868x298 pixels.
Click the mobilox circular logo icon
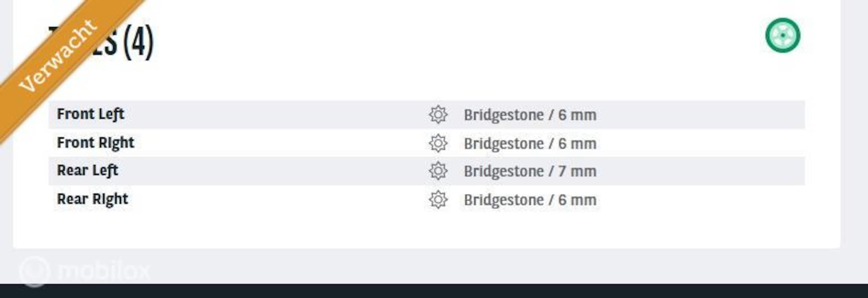(x=35, y=271)
